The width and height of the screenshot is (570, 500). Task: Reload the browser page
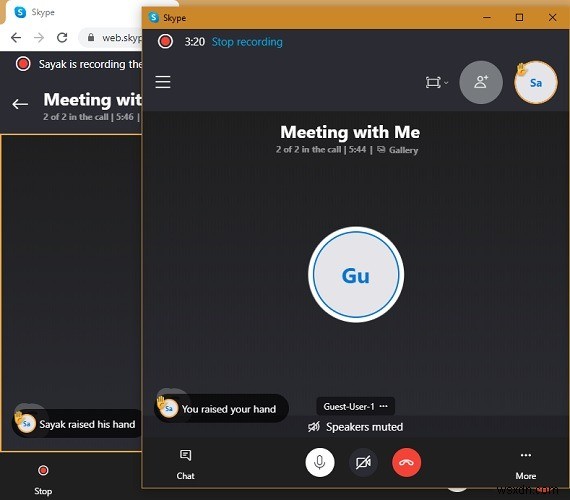pyautogui.click(x=62, y=37)
